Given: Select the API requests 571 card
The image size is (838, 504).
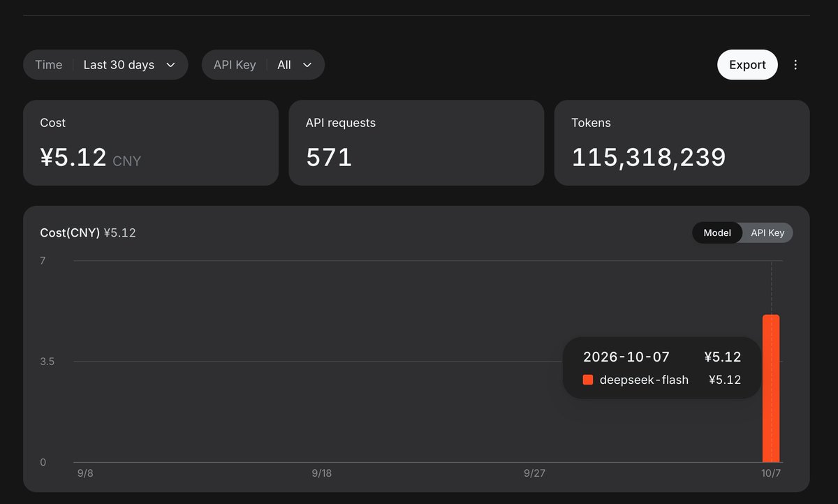Looking at the screenshot, I should (416, 142).
